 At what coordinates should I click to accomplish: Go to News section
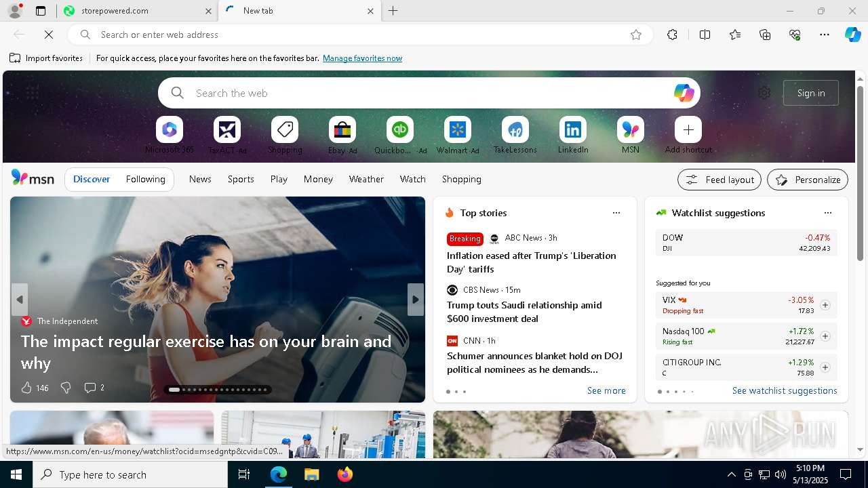tap(200, 179)
